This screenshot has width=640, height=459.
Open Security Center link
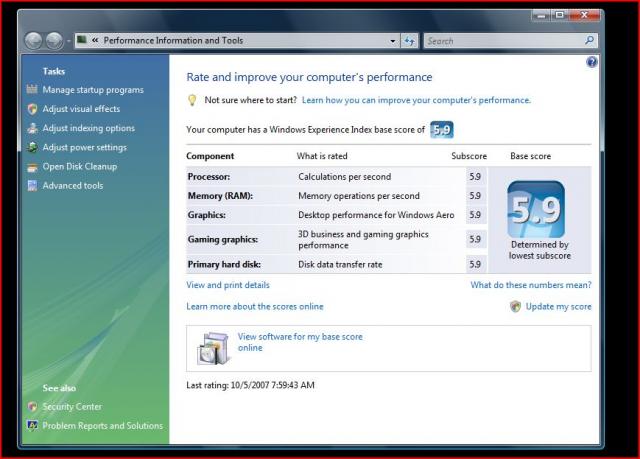(72, 406)
